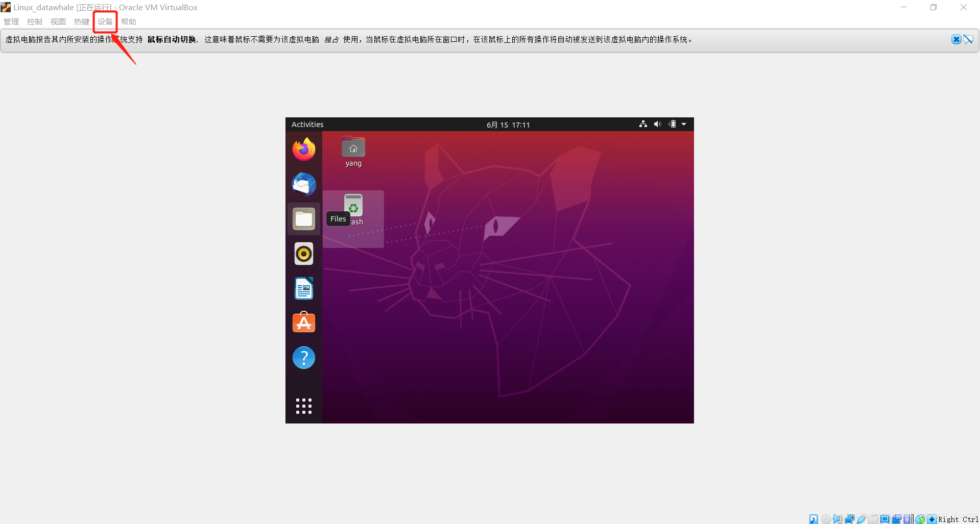Image resolution: width=980 pixels, height=524 pixels.
Task: Open the 视图 menu
Action: 58,22
